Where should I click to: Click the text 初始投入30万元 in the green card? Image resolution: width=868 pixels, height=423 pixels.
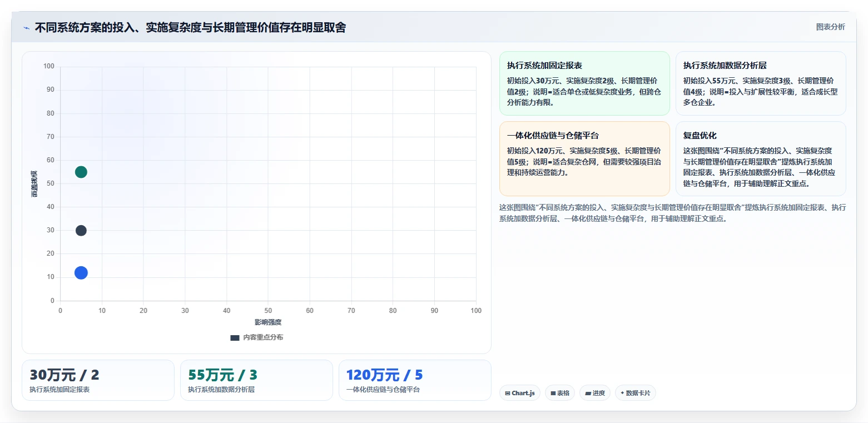coord(533,81)
